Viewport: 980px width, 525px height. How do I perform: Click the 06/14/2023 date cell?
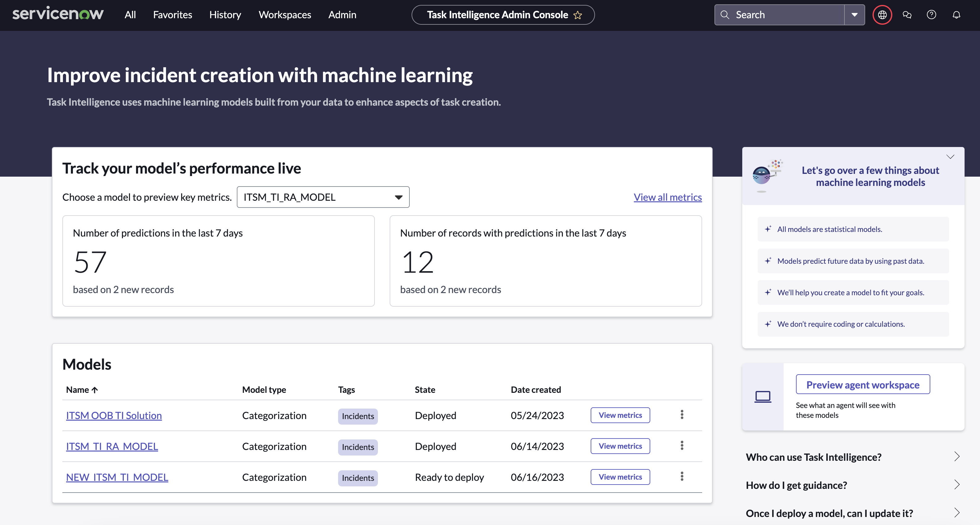(537, 446)
